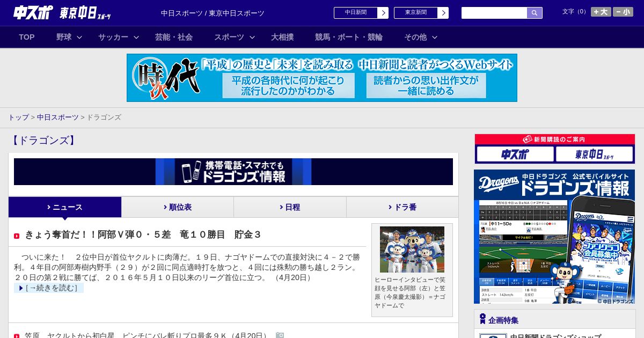Open the 東京新聞 header button
This screenshot has width=644, height=338.
(421, 13)
